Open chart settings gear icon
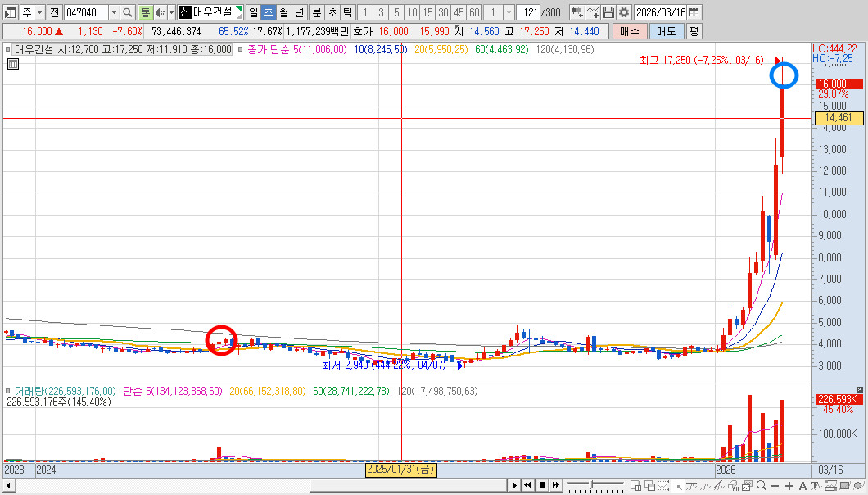The height and width of the screenshot is (495, 868). click(624, 12)
